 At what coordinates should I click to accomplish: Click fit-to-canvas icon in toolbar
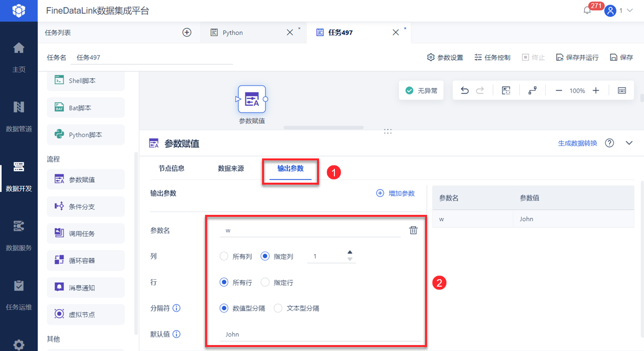click(x=506, y=91)
